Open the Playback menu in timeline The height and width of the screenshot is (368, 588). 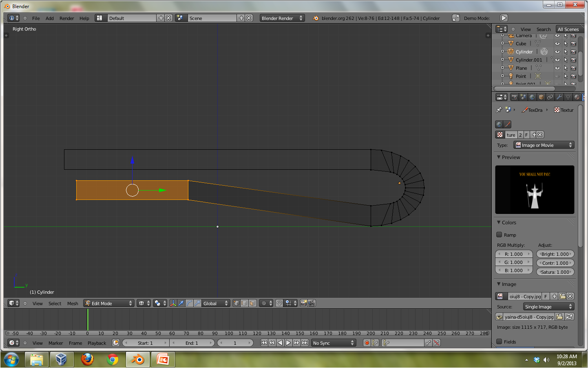point(97,343)
